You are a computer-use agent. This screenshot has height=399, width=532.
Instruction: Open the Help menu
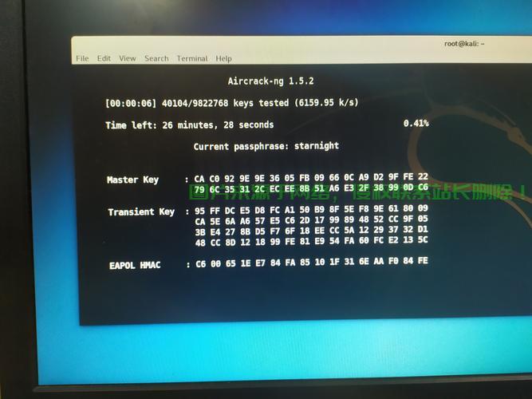coord(224,58)
